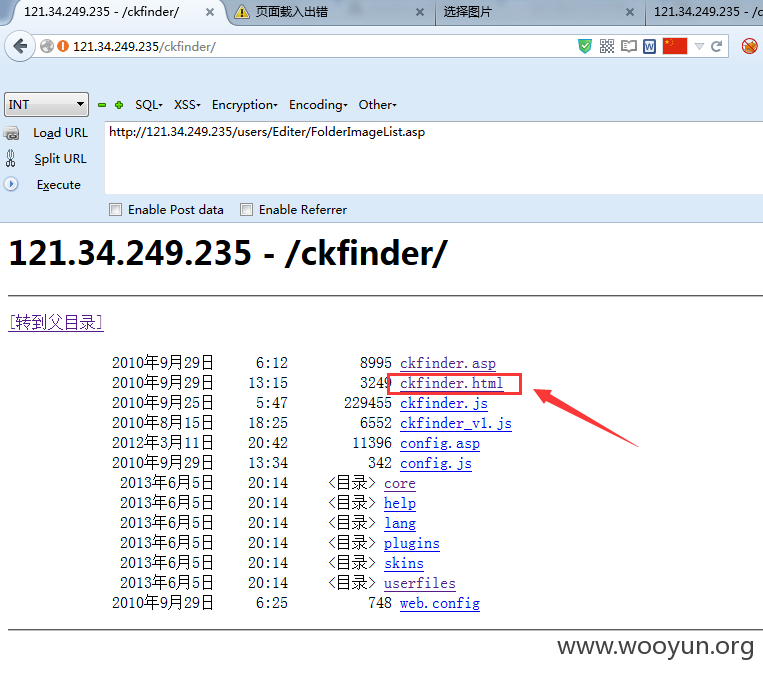Open config.js link
This screenshot has height=675, width=763.
coord(436,463)
